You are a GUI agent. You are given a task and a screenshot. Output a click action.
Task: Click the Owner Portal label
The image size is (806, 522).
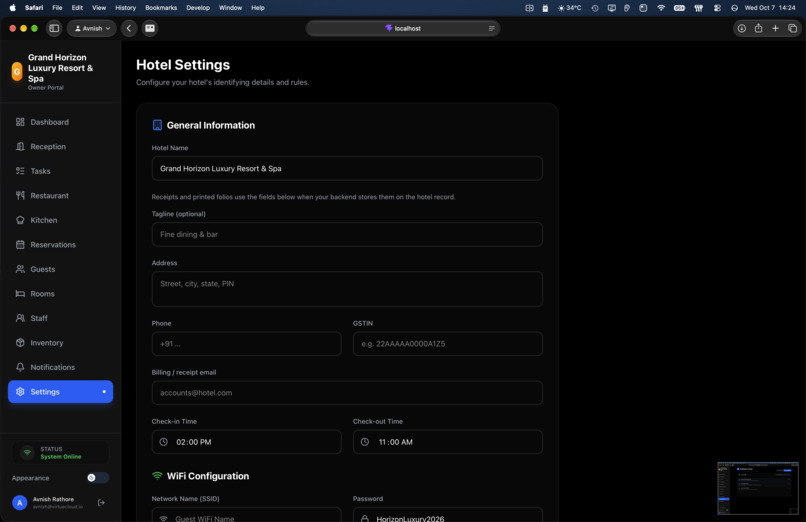pos(46,88)
